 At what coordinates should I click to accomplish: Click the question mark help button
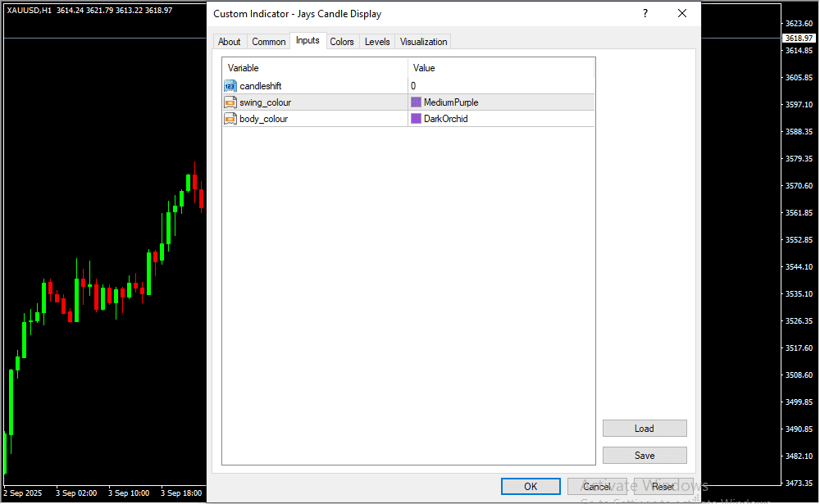click(x=645, y=14)
